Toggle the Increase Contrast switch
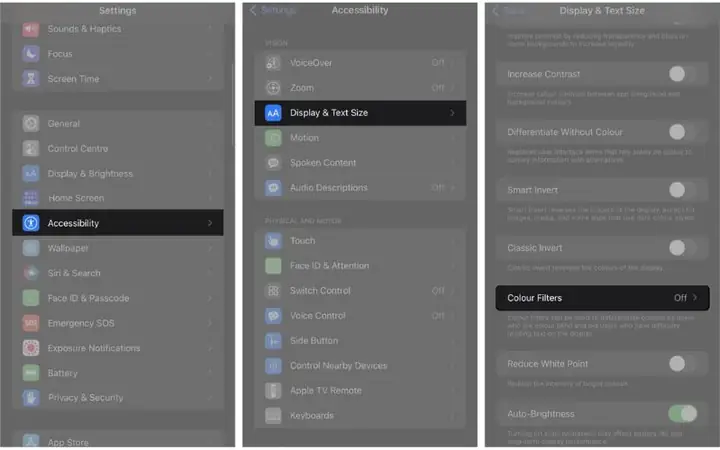Image resolution: width=720 pixels, height=450 pixels. 682,74
